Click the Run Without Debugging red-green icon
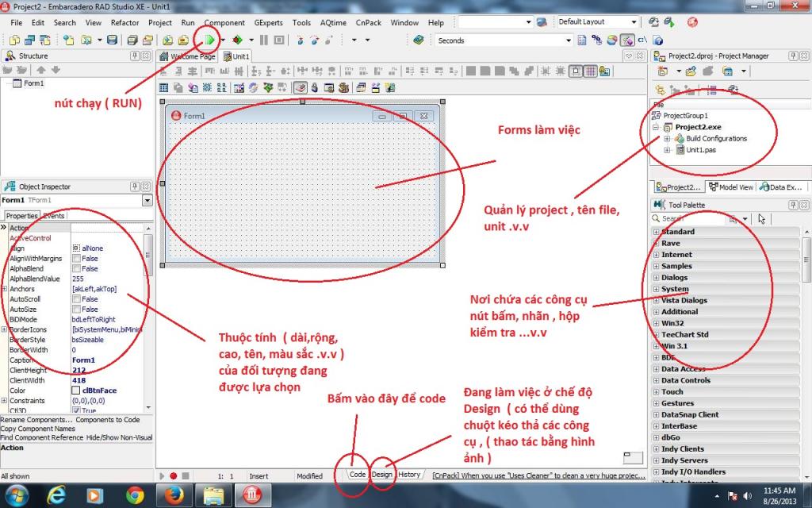This screenshot has width=812, height=508. 238,40
